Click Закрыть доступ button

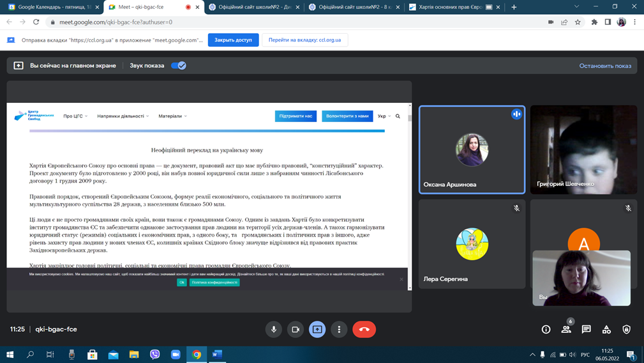pos(234,40)
